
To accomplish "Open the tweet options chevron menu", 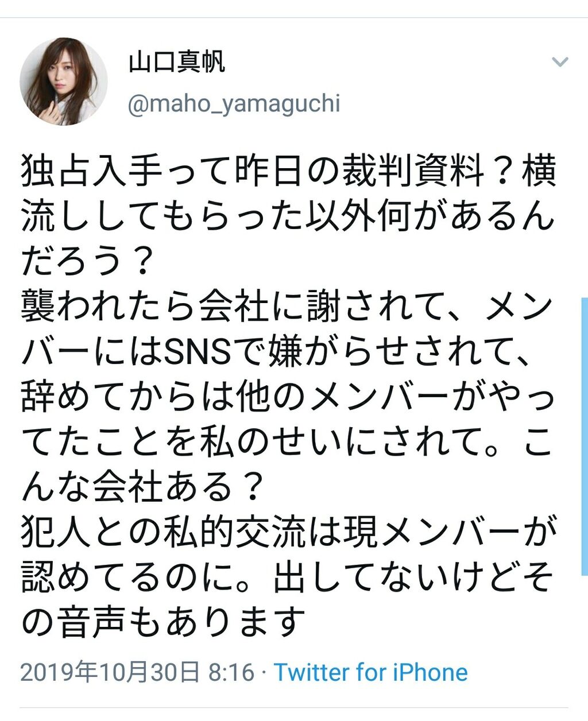I will pyautogui.click(x=560, y=62).
